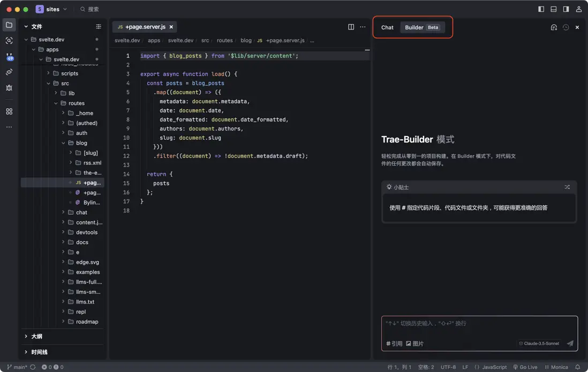Open the Claude-3.5-Sonnet model selector
Image resolution: width=588 pixels, height=372 pixels.
[539, 344]
